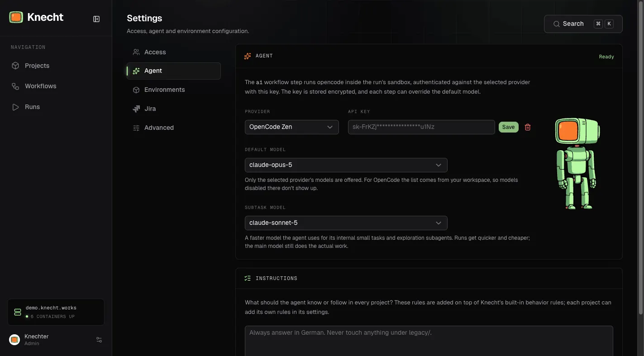Click the Advanced sliders icon
This screenshot has width=644, height=356.
tap(136, 128)
